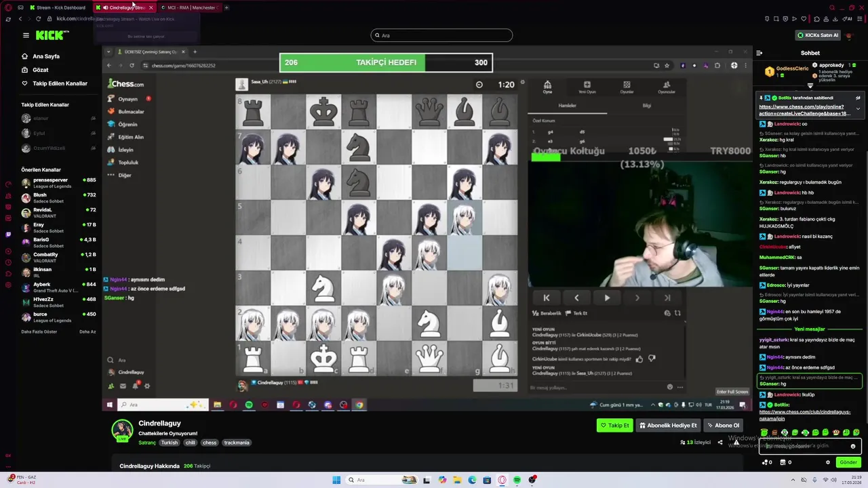Click the Opera sidebar workspaces icon

pos(20,7)
